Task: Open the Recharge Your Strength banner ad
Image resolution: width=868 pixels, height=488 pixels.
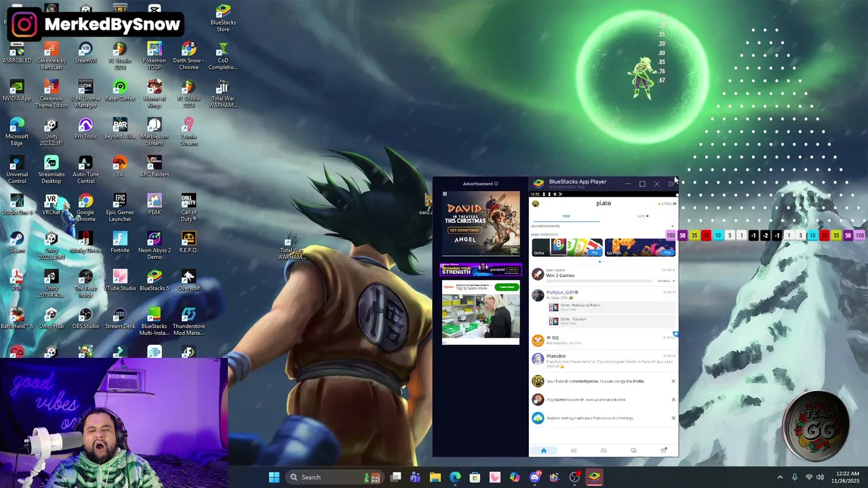Action: [481, 270]
